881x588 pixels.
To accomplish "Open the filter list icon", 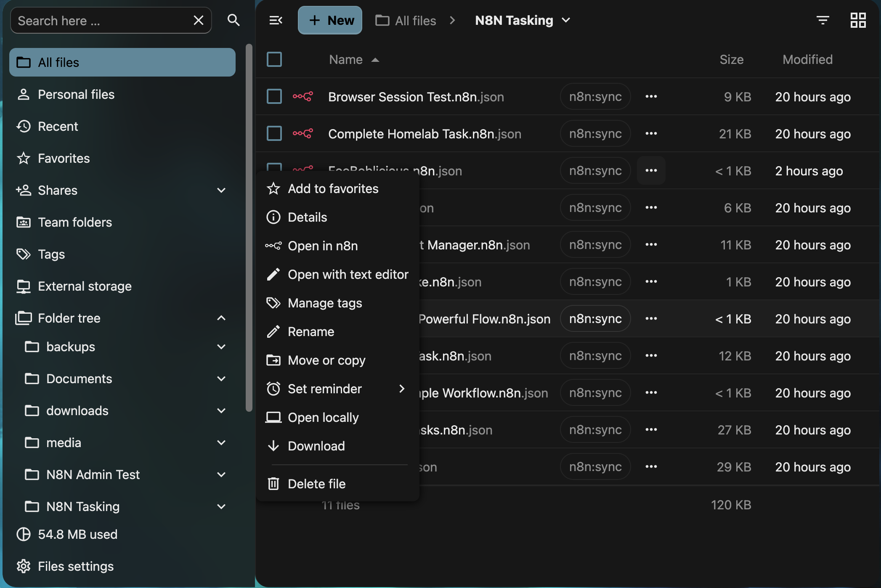I will 823,20.
